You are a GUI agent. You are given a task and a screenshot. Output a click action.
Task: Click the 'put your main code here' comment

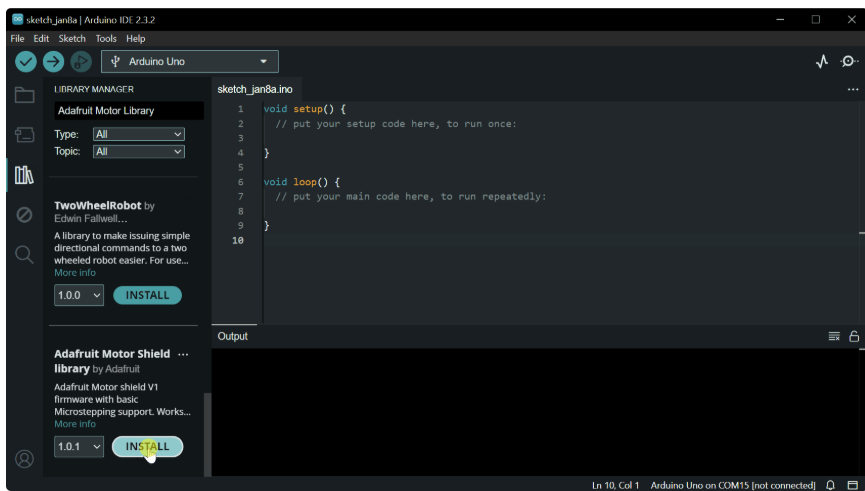[411, 196]
